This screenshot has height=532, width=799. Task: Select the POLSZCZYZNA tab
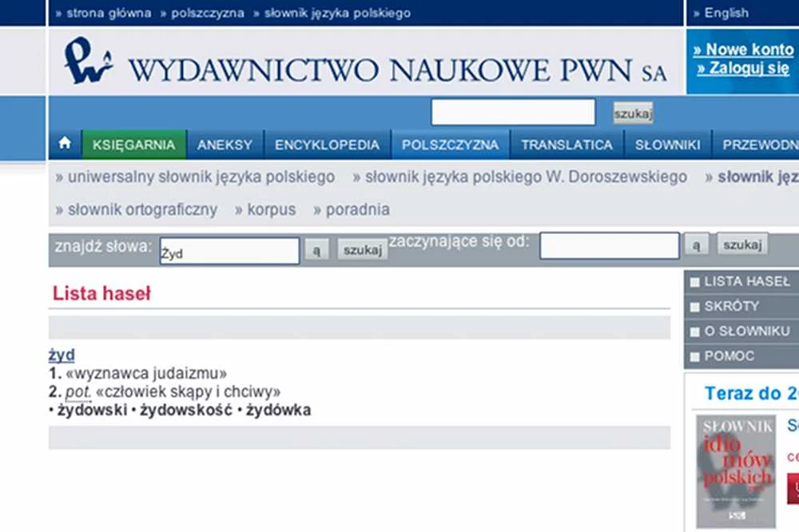coord(450,145)
